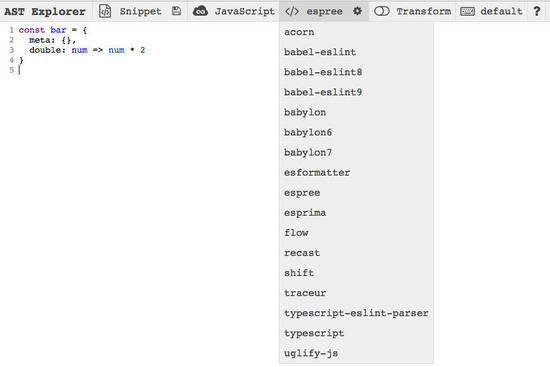Select typescript-eslint-parser option
550x367 pixels.
[356, 313]
